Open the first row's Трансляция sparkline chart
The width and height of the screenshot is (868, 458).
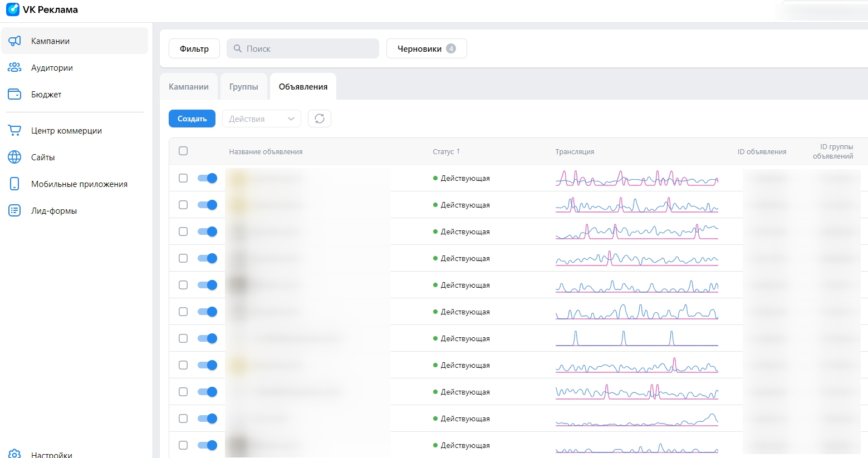tap(637, 178)
